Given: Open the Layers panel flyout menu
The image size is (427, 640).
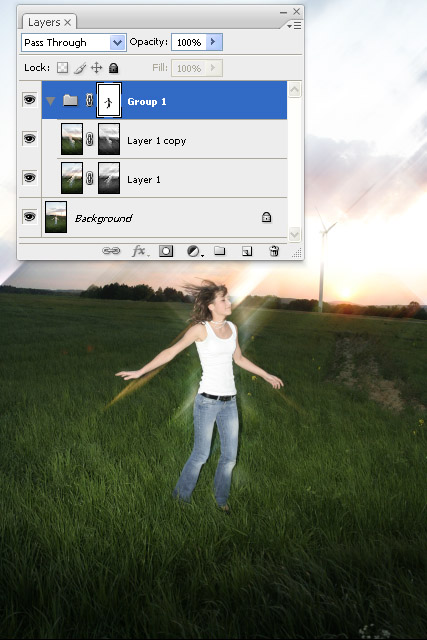Looking at the screenshot, I should pos(294,26).
